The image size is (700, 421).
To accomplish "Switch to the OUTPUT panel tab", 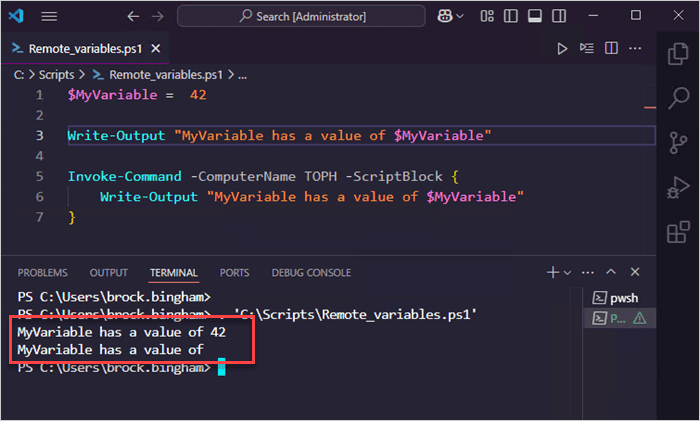I will tap(108, 272).
